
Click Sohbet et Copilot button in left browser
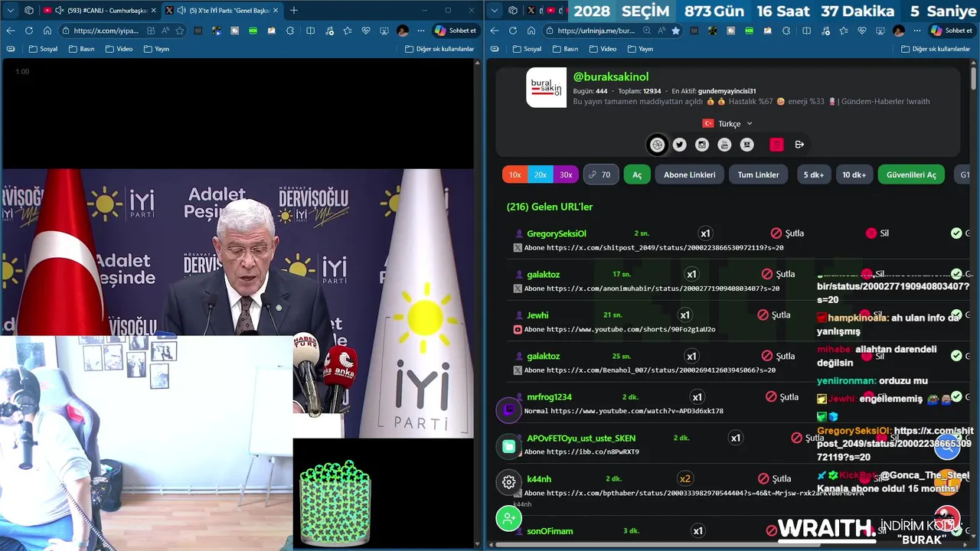(x=456, y=31)
